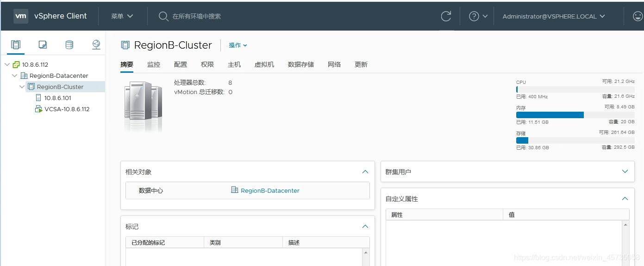Open the dropdown arrow next to help
This screenshot has height=266, width=644.
point(485,16)
